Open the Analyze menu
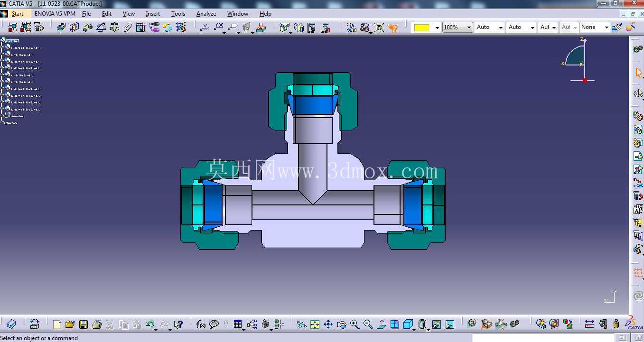This screenshot has height=342, width=644. click(206, 14)
